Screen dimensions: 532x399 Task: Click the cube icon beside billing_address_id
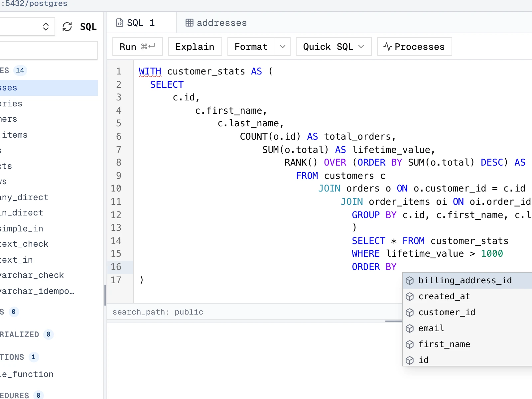[x=410, y=280]
